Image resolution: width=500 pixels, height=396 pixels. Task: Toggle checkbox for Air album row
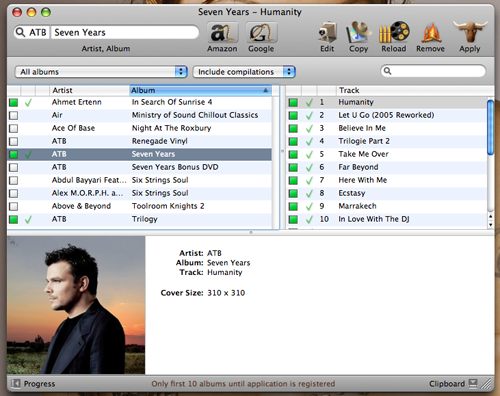point(14,115)
